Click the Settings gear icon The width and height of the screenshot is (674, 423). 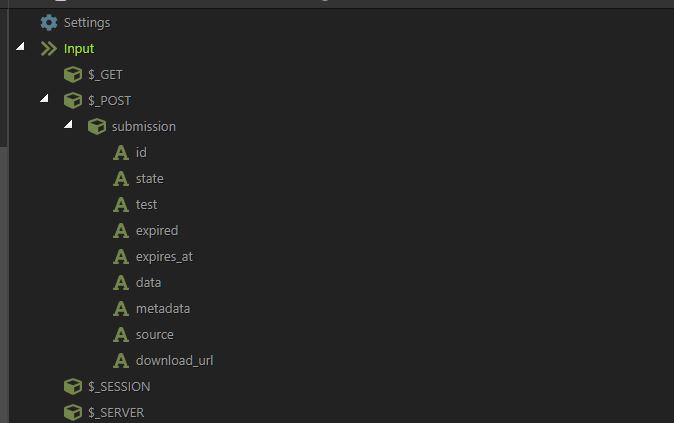pyautogui.click(x=48, y=22)
